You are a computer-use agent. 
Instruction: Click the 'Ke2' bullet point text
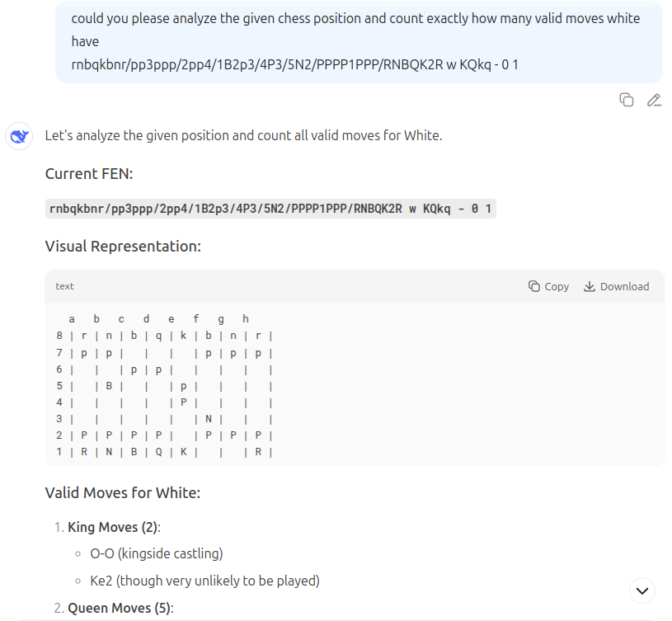pos(204,581)
